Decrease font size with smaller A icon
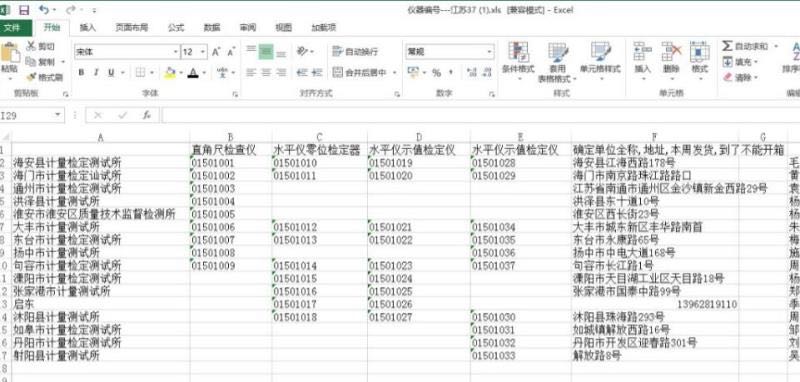Image resolution: width=800 pixels, height=382 pixels. 231,52
